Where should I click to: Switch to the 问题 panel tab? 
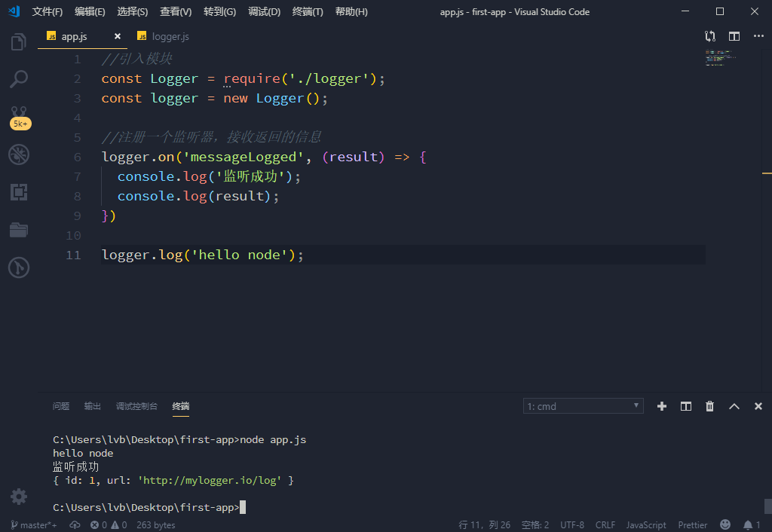[x=61, y=406]
